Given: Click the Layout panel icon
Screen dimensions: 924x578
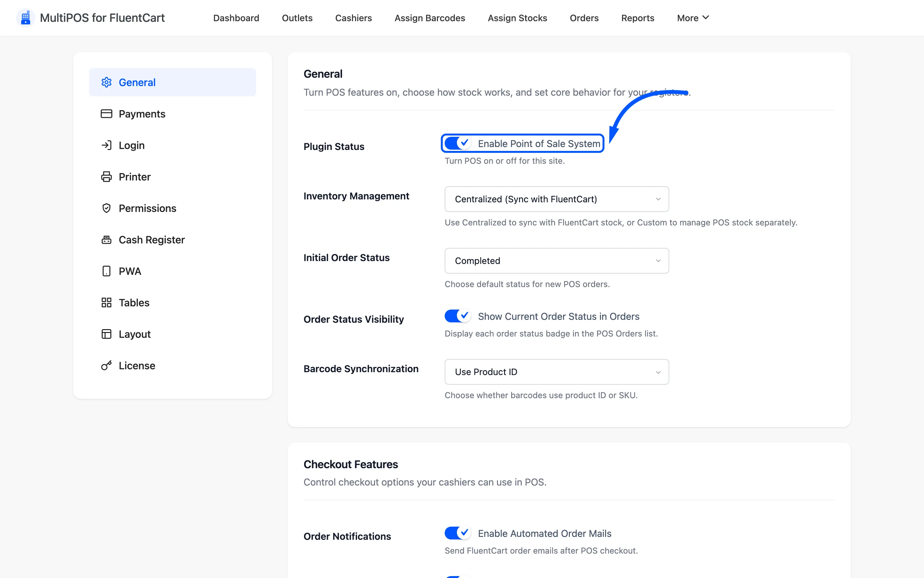Looking at the screenshot, I should 106,334.
